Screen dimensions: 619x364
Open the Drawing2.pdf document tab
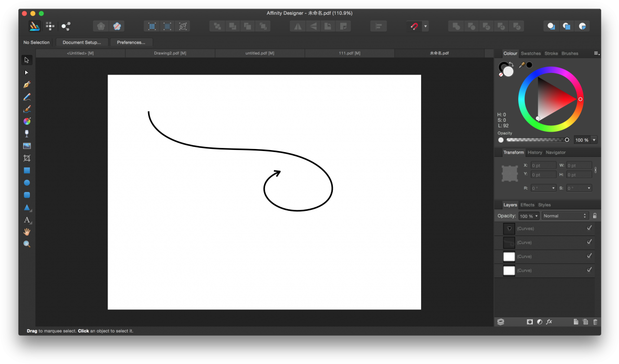click(x=170, y=53)
